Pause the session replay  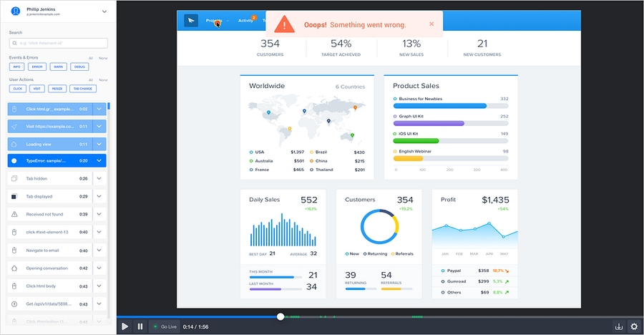(x=140, y=326)
